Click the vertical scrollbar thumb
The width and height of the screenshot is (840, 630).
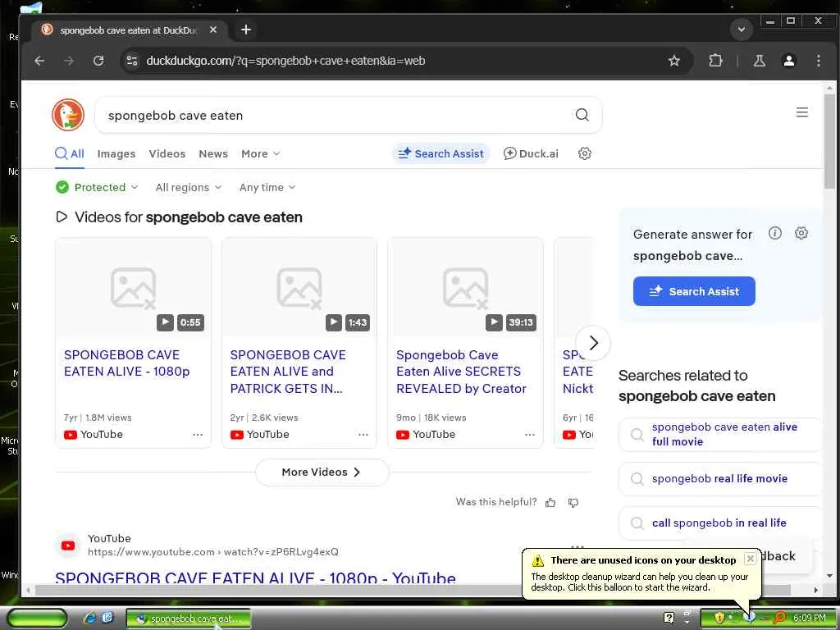(829, 141)
